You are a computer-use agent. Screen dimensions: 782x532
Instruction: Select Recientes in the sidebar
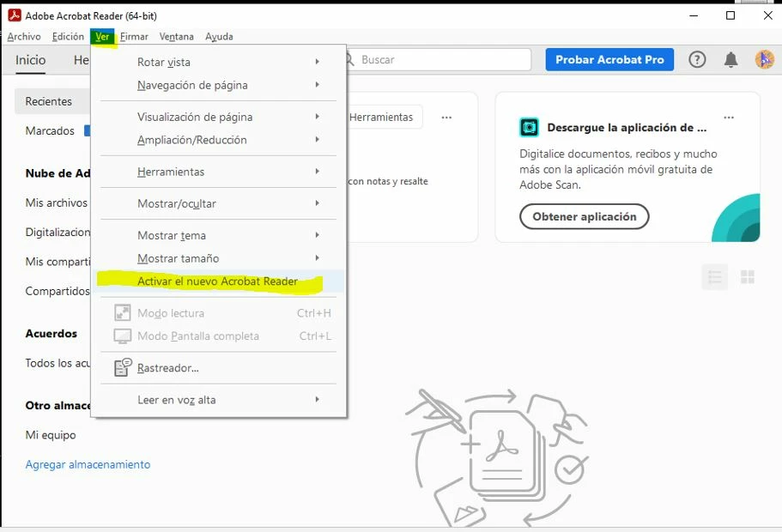point(53,101)
